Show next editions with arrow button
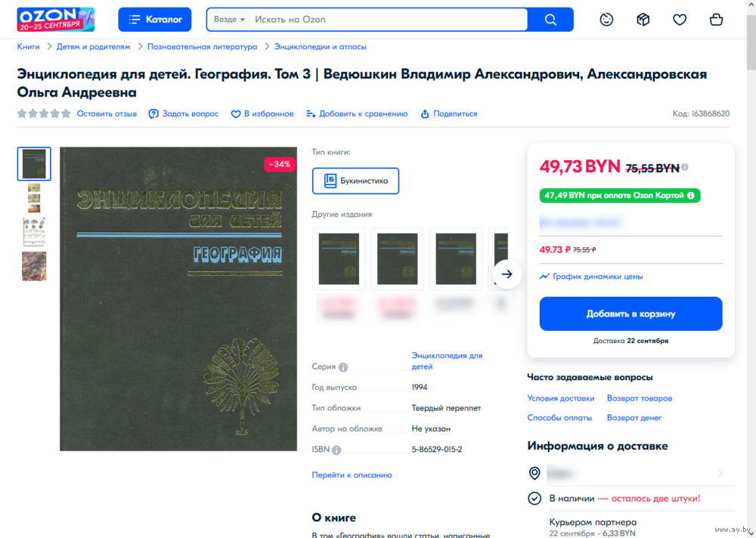Screen dimensions: 756x538 click(507, 274)
